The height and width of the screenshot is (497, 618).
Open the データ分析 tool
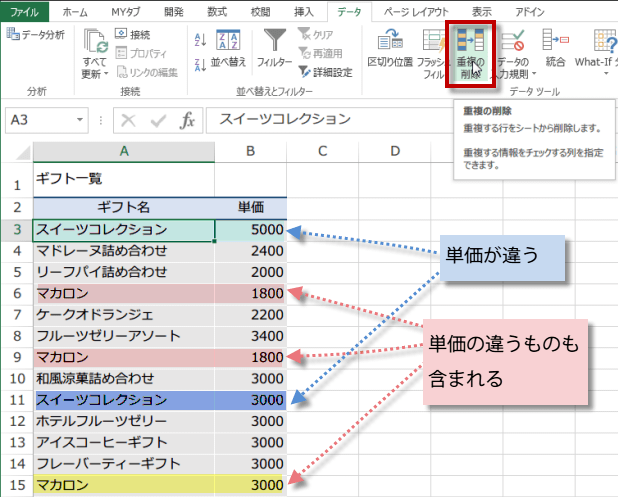(36, 34)
